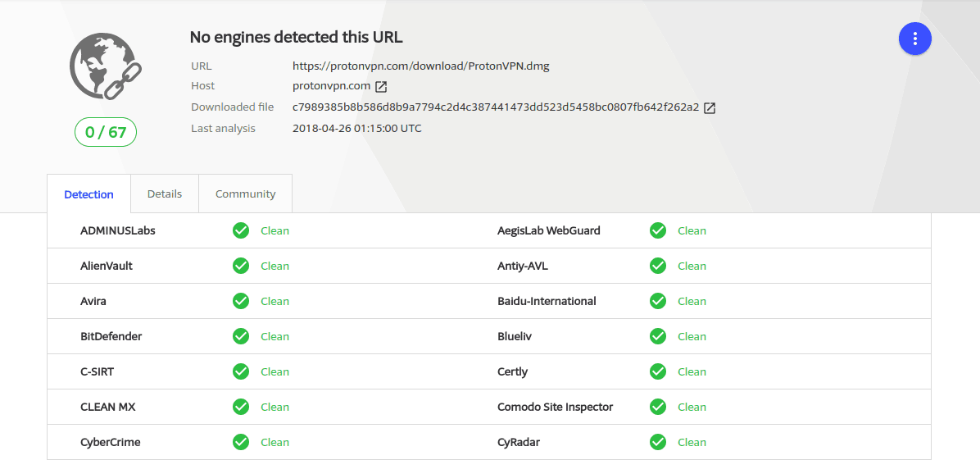Click the Certly engine name
Image resolution: width=980 pixels, height=460 pixels.
tap(512, 371)
